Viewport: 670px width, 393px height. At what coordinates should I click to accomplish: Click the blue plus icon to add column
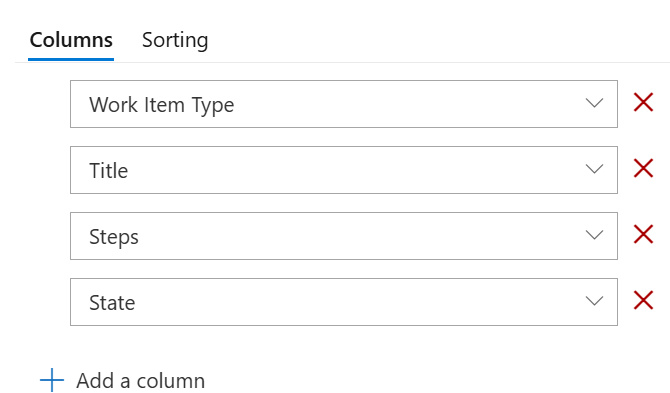52,380
